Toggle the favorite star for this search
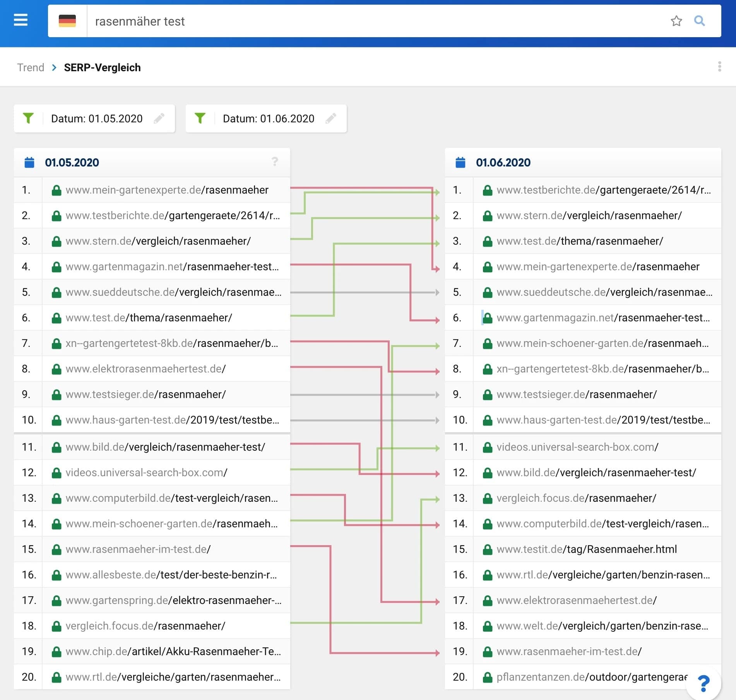 [676, 21]
